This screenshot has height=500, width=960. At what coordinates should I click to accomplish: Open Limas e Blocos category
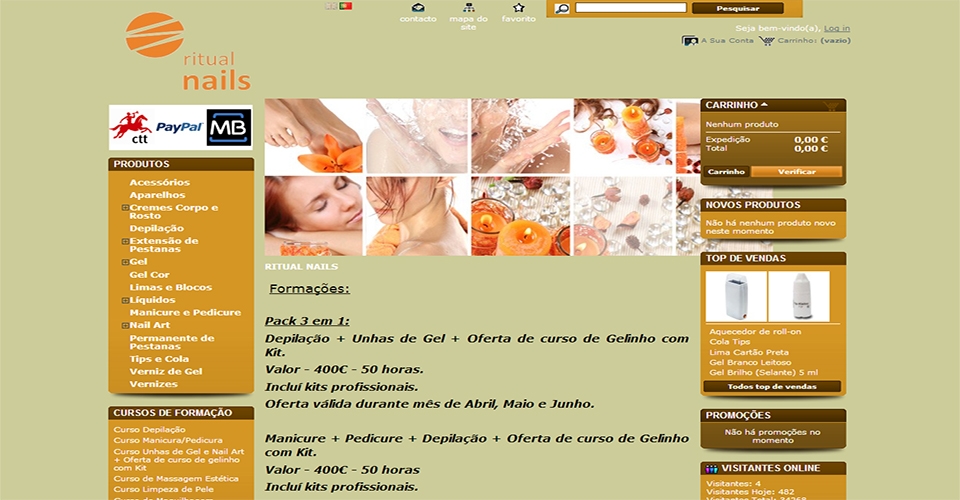pos(170,287)
